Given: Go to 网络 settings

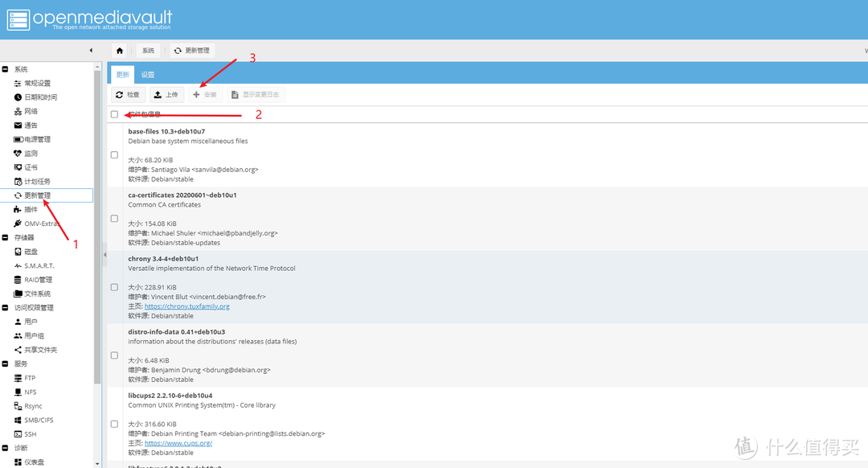Looking at the screenshot, I should coord(26,111).
